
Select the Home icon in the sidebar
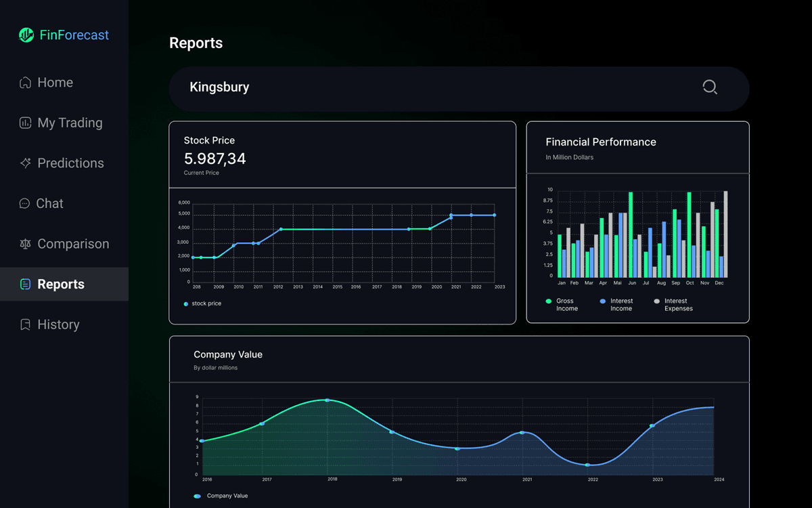point(24,82)
